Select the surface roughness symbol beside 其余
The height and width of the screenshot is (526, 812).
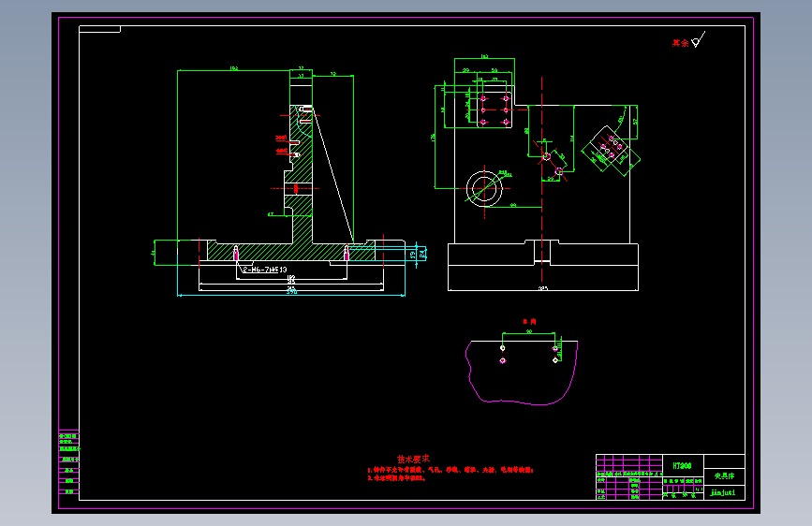[x=698, y=40]
